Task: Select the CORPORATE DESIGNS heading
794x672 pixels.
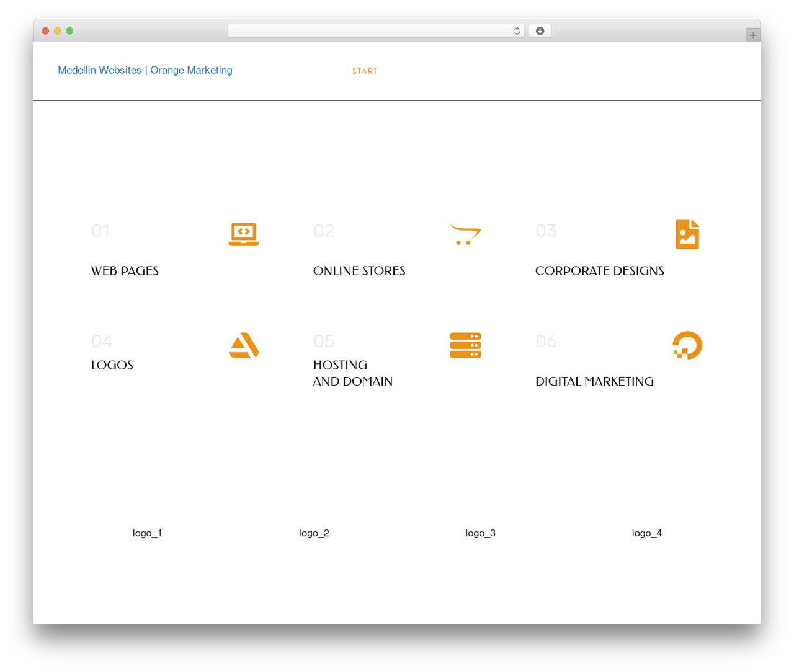Action: pos(600,271)
